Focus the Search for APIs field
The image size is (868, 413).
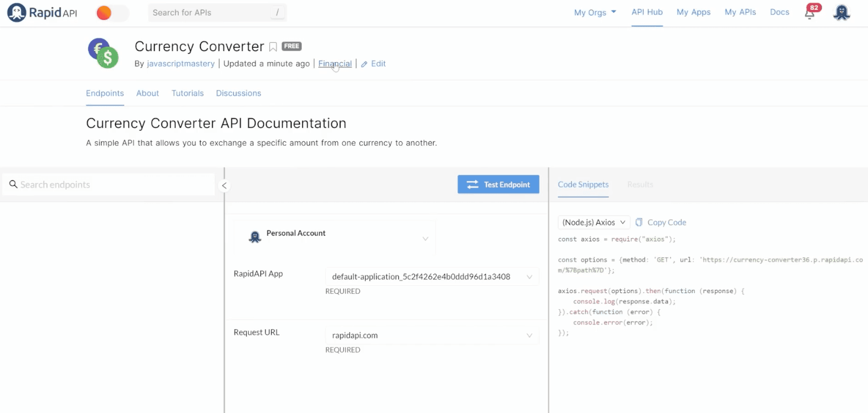click(x=217, y=13)
